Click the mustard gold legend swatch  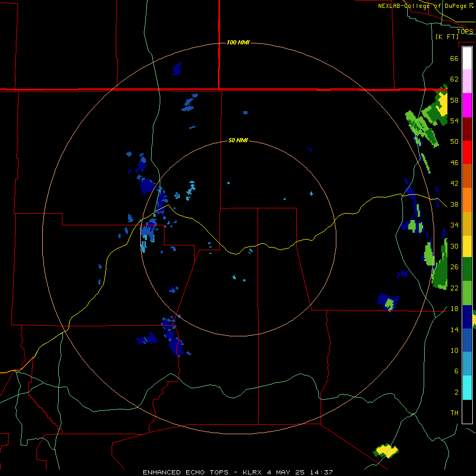pyautogui.click(x=467, y=224)
